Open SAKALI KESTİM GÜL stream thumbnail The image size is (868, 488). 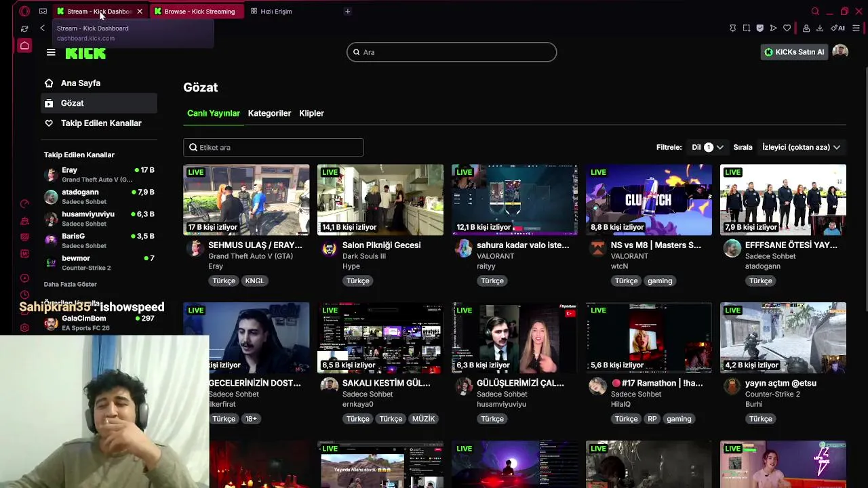[380, 338]
